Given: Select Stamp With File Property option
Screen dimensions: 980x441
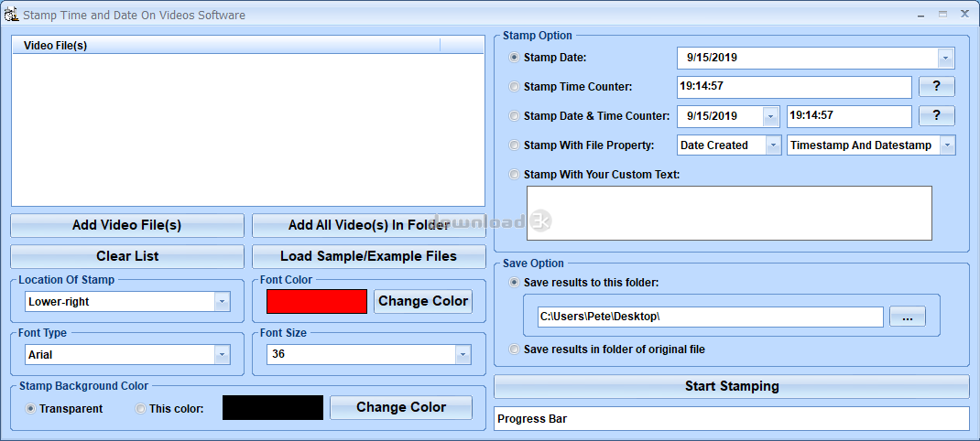Looking at the screenshot, I should 515,145.
